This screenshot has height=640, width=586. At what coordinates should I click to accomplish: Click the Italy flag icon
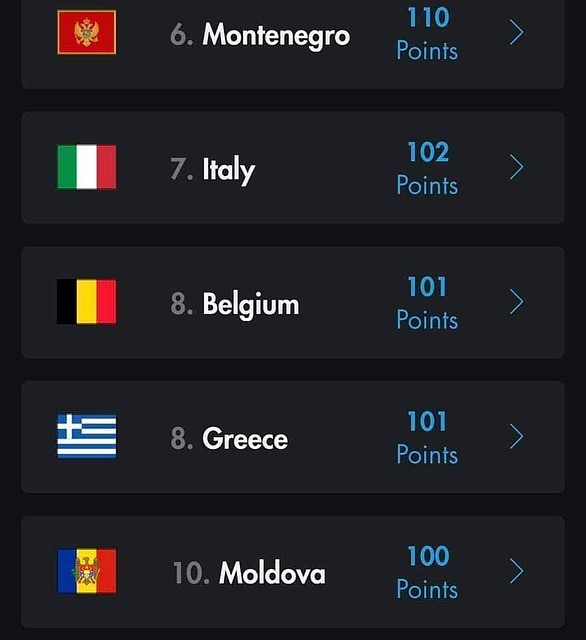87,167
